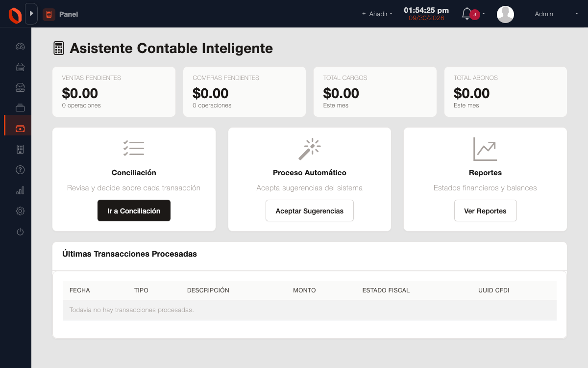The height and width of the screenshot is (368, 588).
Task: Open the shopping basket sidebar icon
Action: click(20, 67)
